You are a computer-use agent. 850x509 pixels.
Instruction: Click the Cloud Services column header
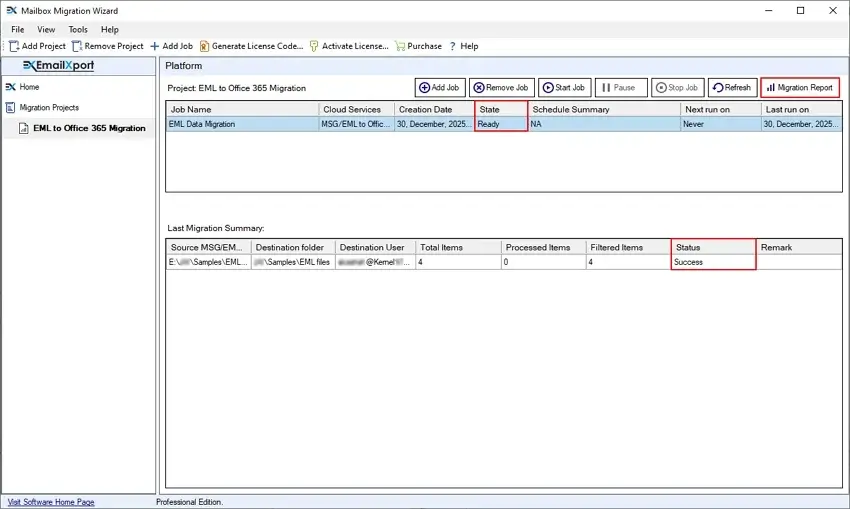click(357, 109)
